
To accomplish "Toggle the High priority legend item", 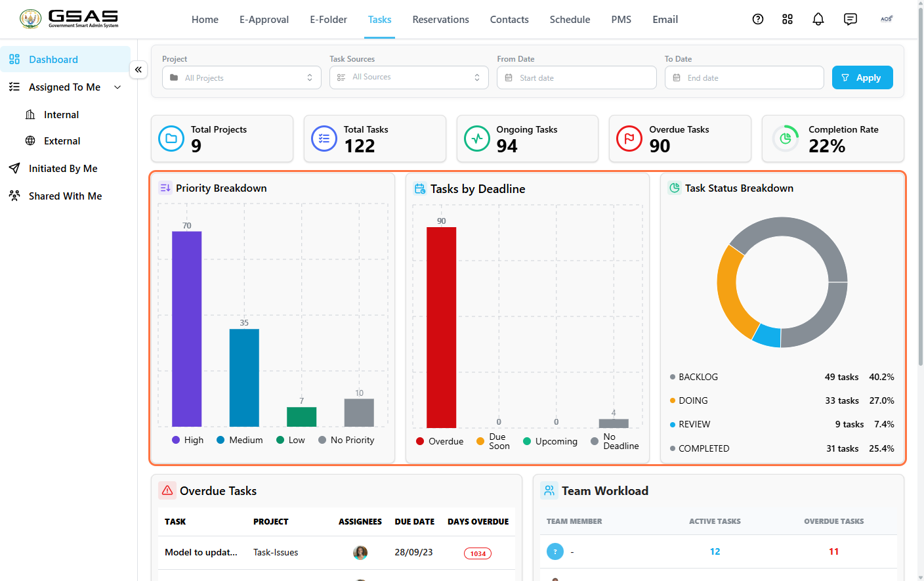I will tap(188, 440).
